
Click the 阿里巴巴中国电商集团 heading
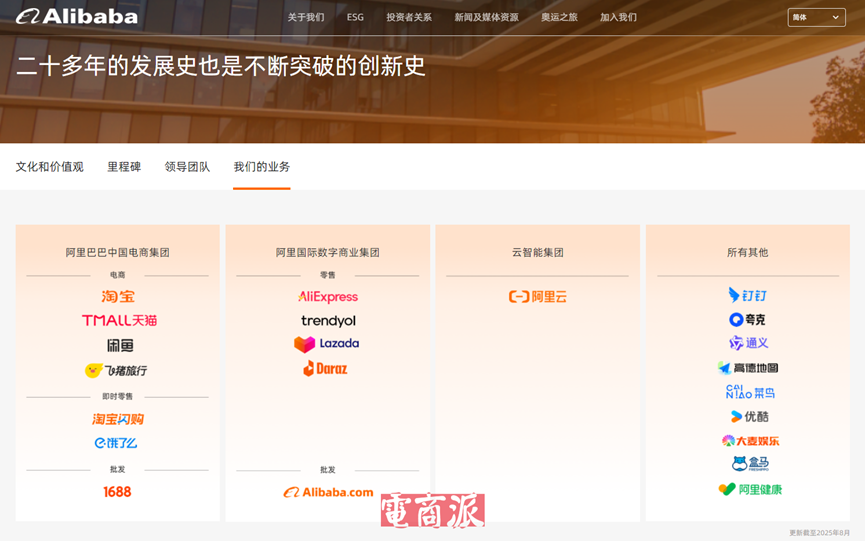click(118, 253)
